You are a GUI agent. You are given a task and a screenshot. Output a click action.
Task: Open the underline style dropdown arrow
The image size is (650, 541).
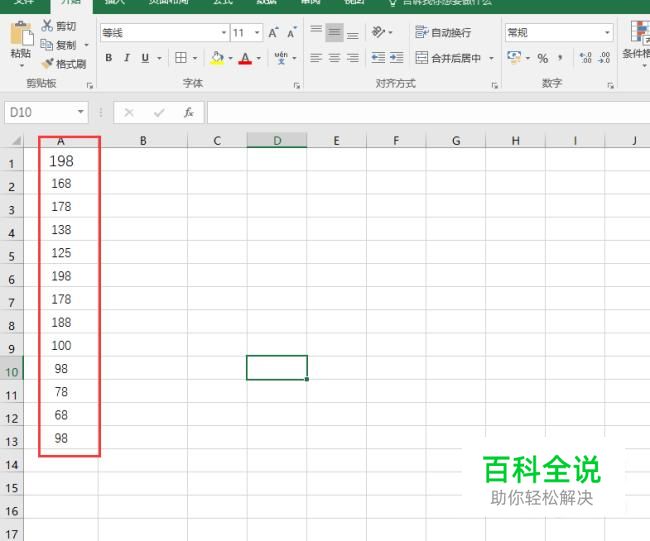pyautogui.click(x=160, y=58)
